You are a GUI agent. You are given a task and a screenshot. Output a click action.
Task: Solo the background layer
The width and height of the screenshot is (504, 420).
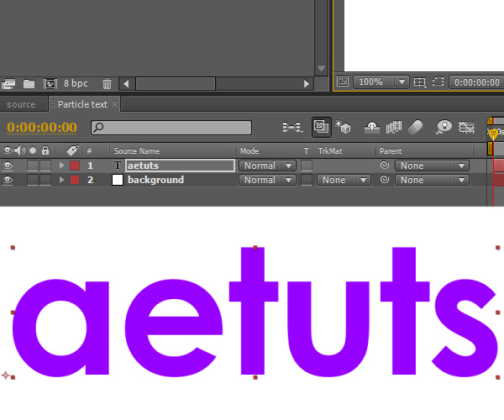coord(33,180)
